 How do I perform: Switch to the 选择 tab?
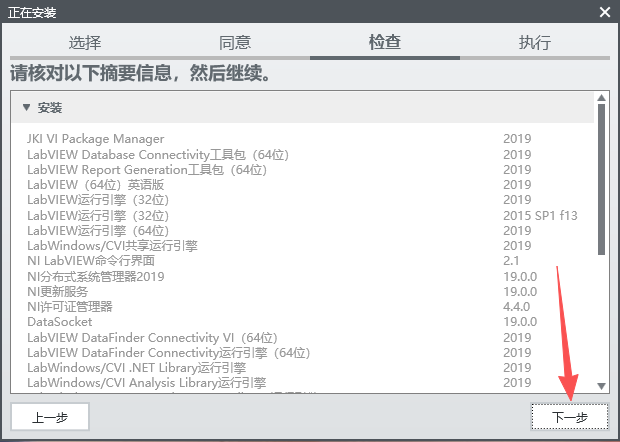point(85,43)
